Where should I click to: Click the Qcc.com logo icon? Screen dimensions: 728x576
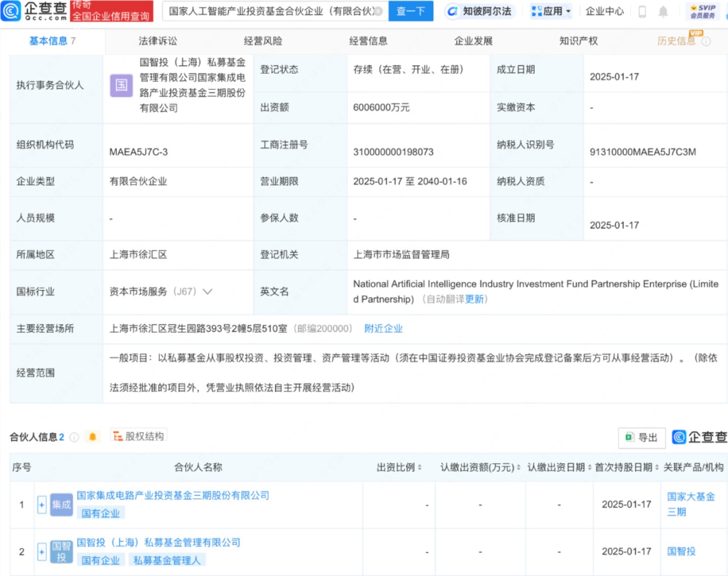click(11, 11)
